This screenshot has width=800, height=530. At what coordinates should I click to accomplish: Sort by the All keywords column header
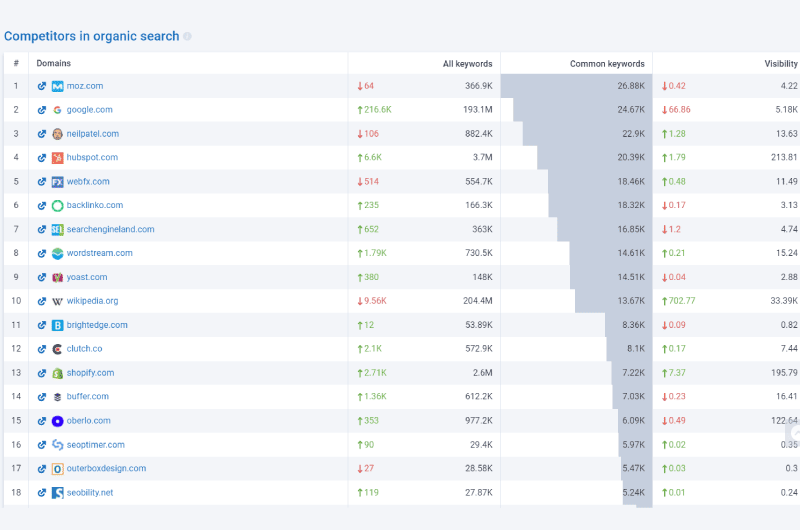(x=467, y=64)
